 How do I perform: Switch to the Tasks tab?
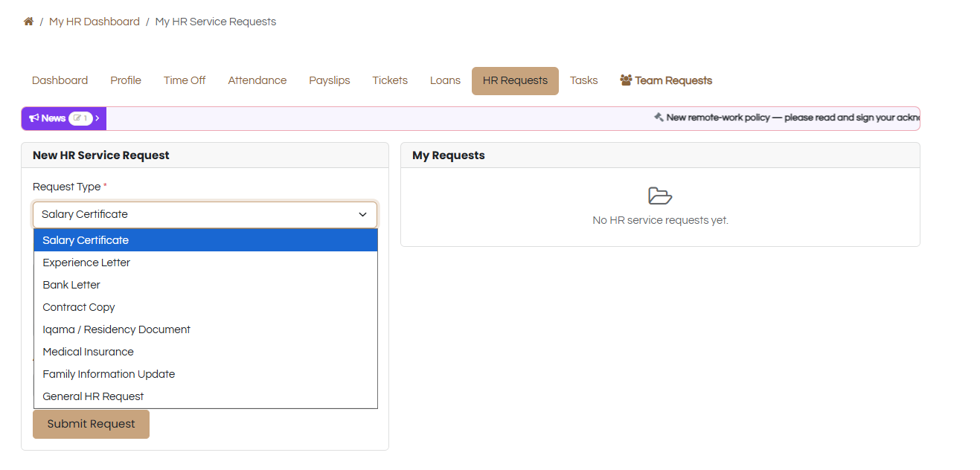tap(584, 80)
